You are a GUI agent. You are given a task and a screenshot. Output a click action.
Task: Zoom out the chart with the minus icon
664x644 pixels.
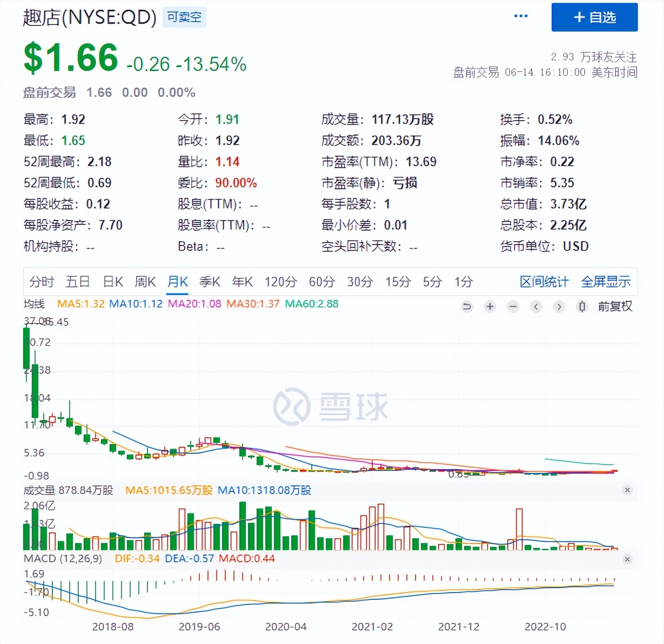click(513, 306)
